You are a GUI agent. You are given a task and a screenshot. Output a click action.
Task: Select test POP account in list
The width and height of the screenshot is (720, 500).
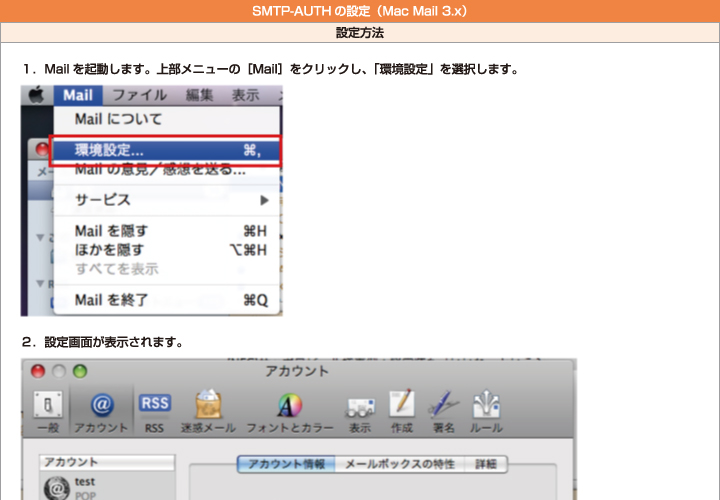(107, 487)
